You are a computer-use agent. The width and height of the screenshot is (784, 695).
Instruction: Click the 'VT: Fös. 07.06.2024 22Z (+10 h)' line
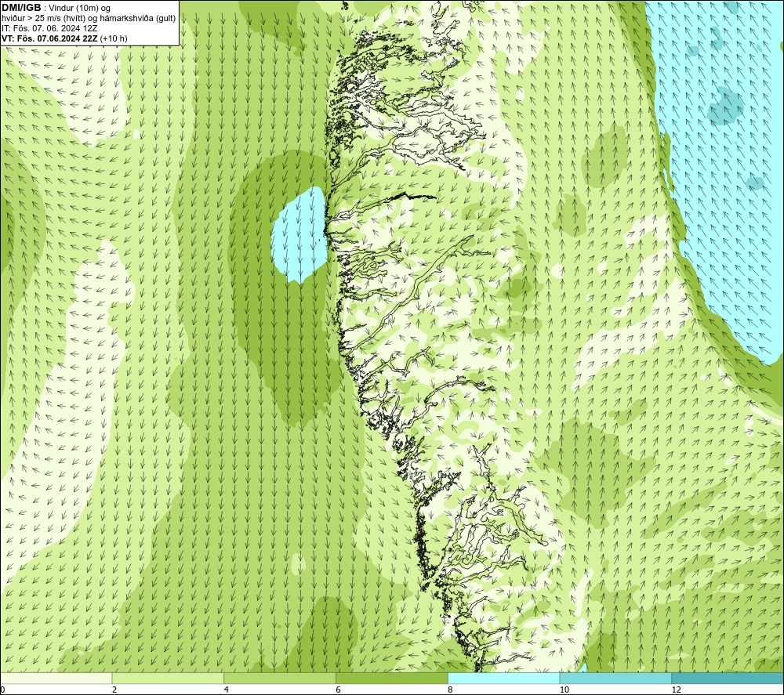[64, 38]
